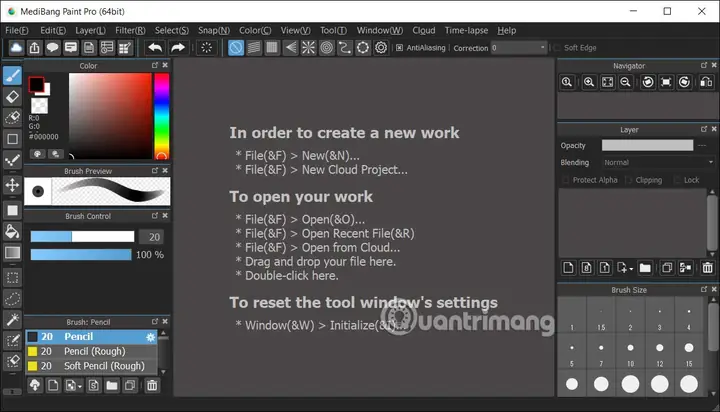Image resolution: width=720 pixels, height=412 pixels.
Task: Choose brush size 10 preset
Action: [x=630, y=353]
